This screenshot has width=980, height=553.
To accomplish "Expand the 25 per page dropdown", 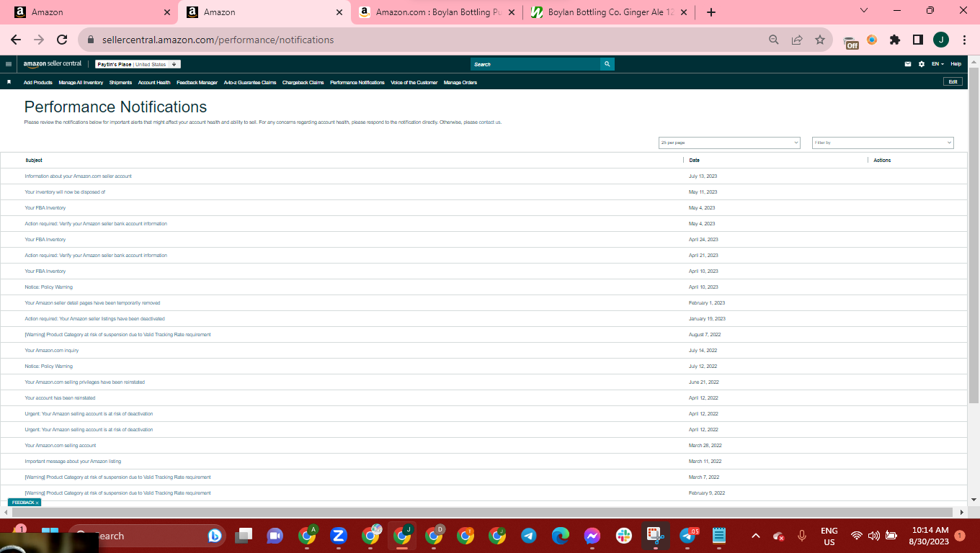I will [729, 143].
